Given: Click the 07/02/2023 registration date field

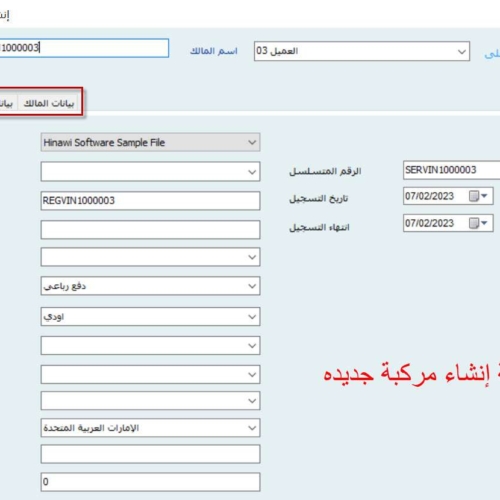Looking at the screenshot, I should (436, 196).
